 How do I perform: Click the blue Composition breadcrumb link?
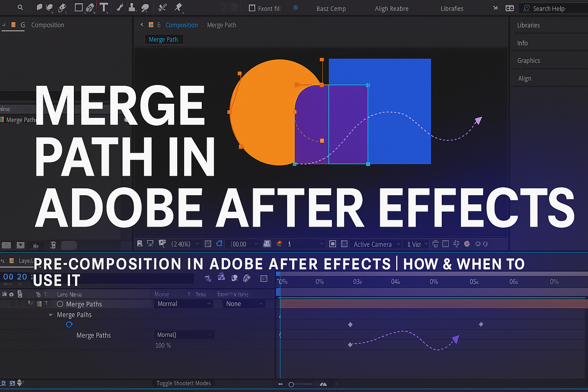(x=181, y=25)
